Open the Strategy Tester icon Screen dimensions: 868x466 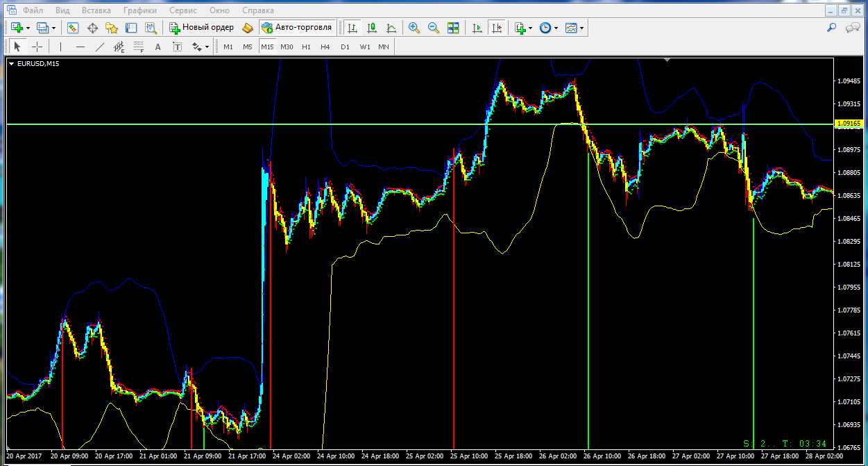pos(151,28)
